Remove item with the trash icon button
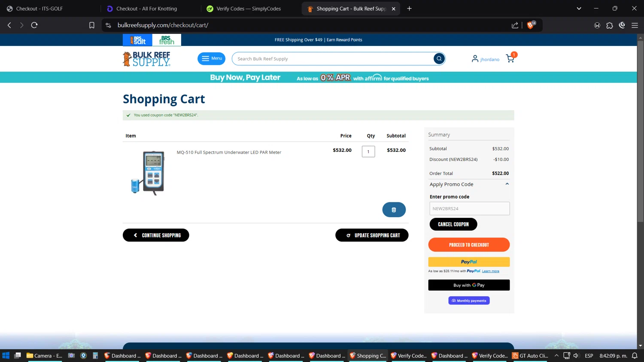 394,210
